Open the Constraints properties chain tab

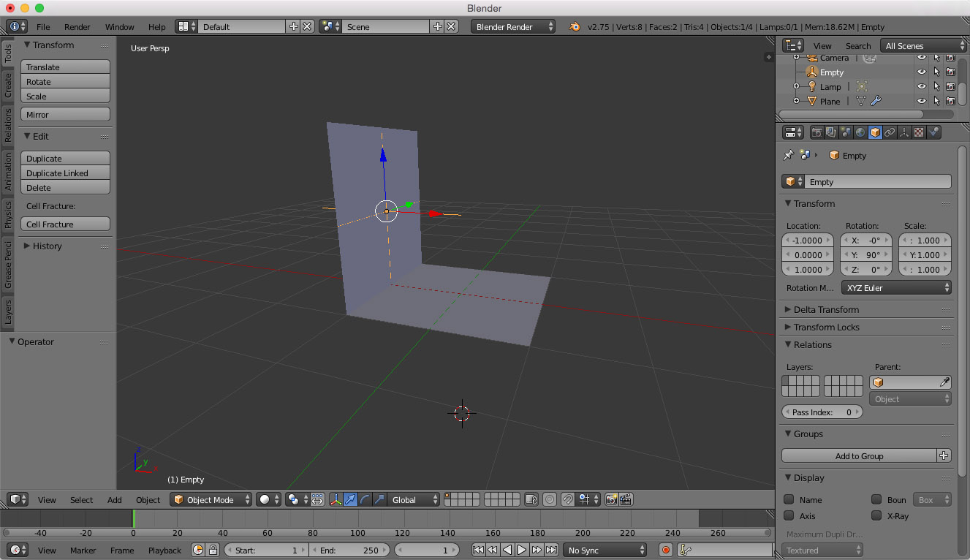point(890,132)
